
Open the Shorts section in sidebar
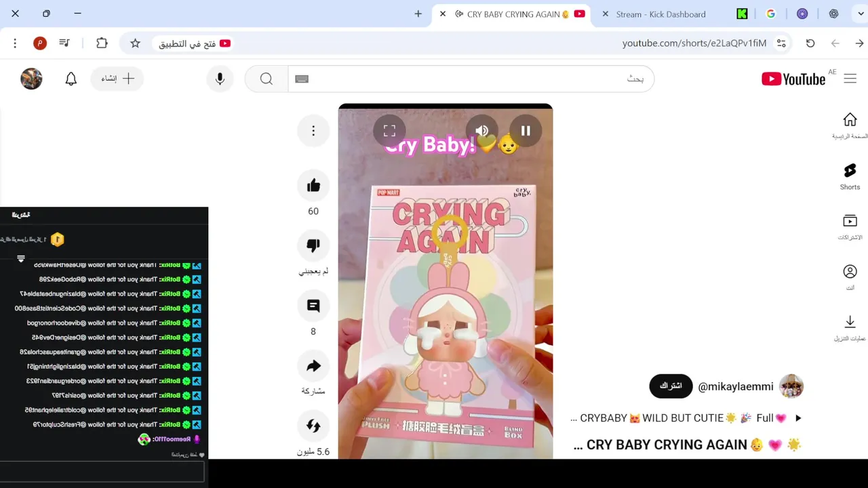850,176
